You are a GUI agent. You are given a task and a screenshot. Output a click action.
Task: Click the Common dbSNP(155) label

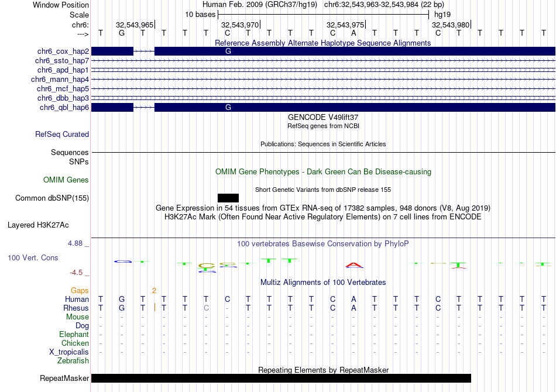(x=52, y=198)
